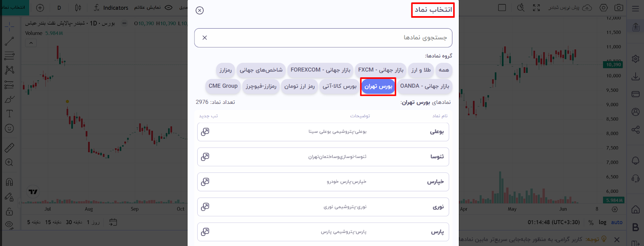Hide all drawings with eye icon
Image resolution: width=644 pixels, height=246 pixels.
[9, 224]
